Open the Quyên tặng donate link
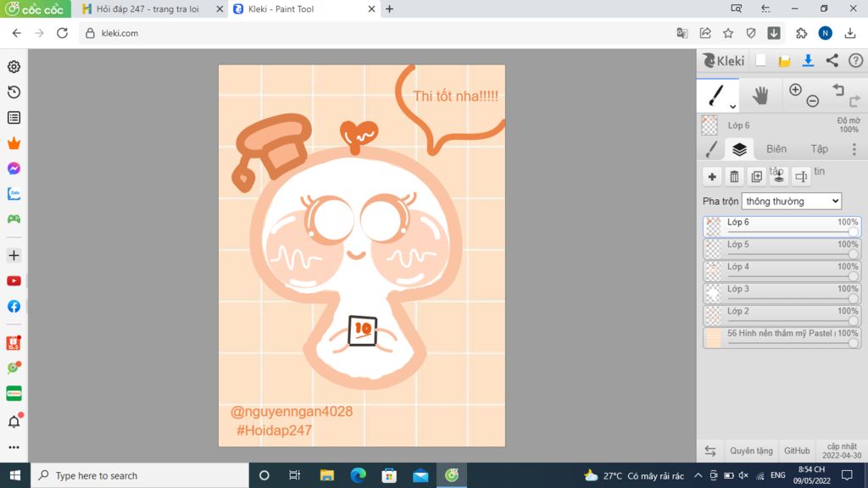 click(751, 451)
